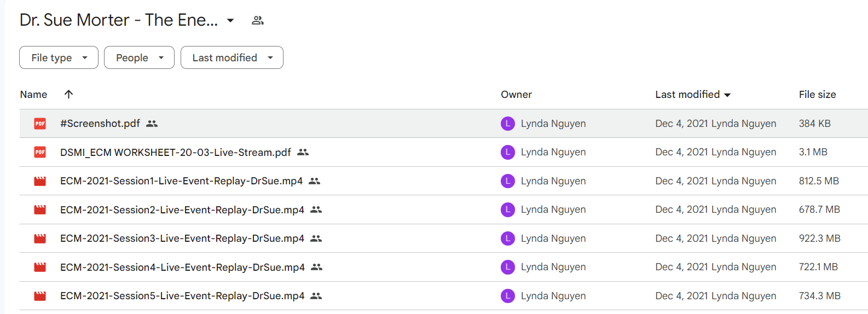Click the video icon of Session3 replay file
Screen dimensions: 868x314
(x=40, y=239)
